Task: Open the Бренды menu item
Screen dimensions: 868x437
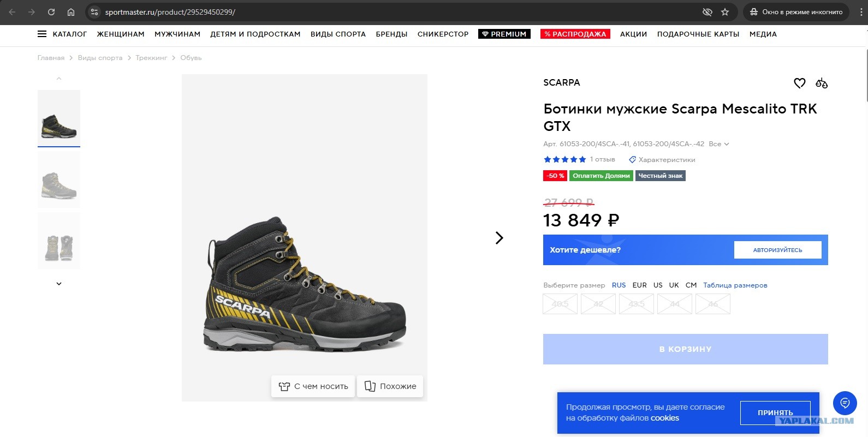Action: tap(391, 34)
